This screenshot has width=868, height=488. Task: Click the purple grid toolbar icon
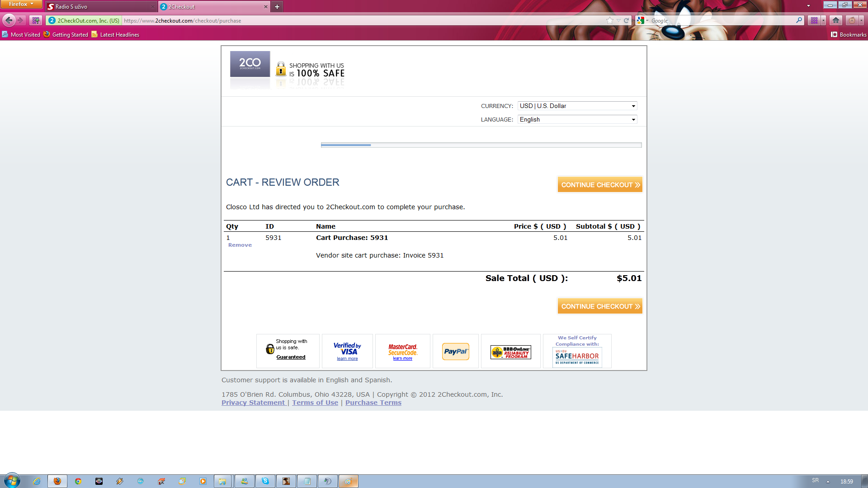tap(814, 20)
